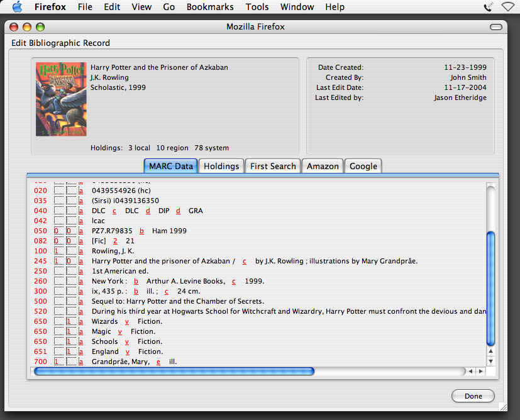
Task: Click the MARC tag 020
Action: pyautogui.click(x=40, y=191)
